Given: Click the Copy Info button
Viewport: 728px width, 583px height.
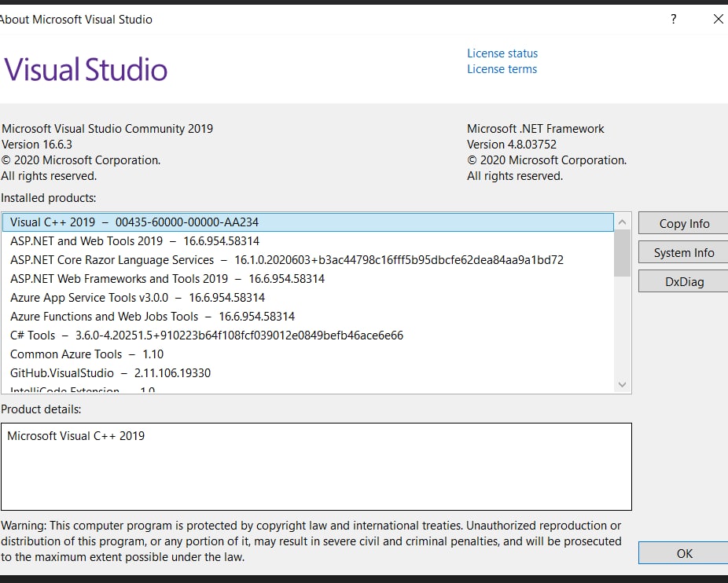Looking at the screenshot, I should click(x=683, y=224).
